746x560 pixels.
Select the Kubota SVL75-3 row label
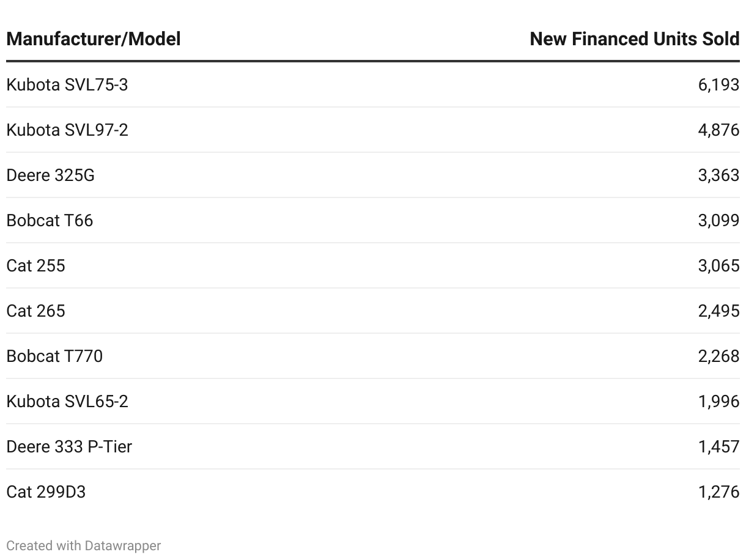coord(67,85)
